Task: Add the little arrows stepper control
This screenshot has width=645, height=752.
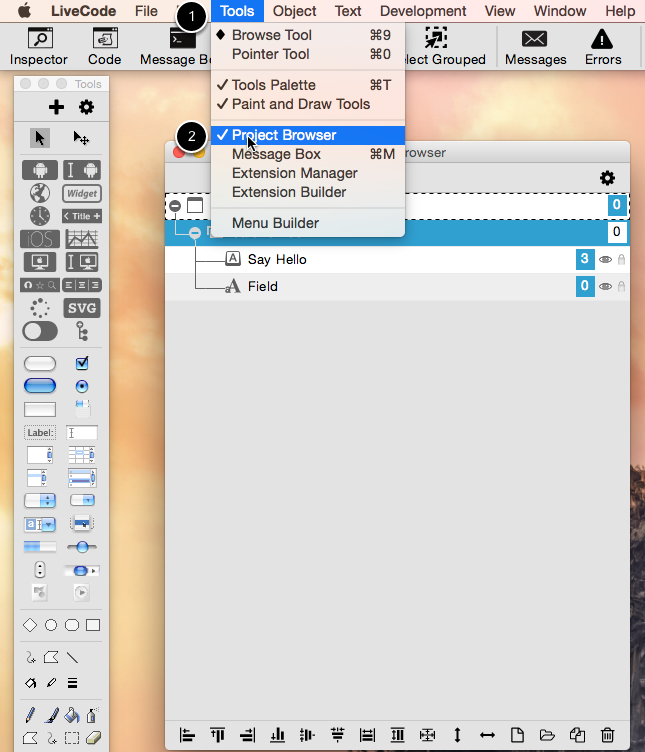Action: pyautogui.click(x=40, y=570)
